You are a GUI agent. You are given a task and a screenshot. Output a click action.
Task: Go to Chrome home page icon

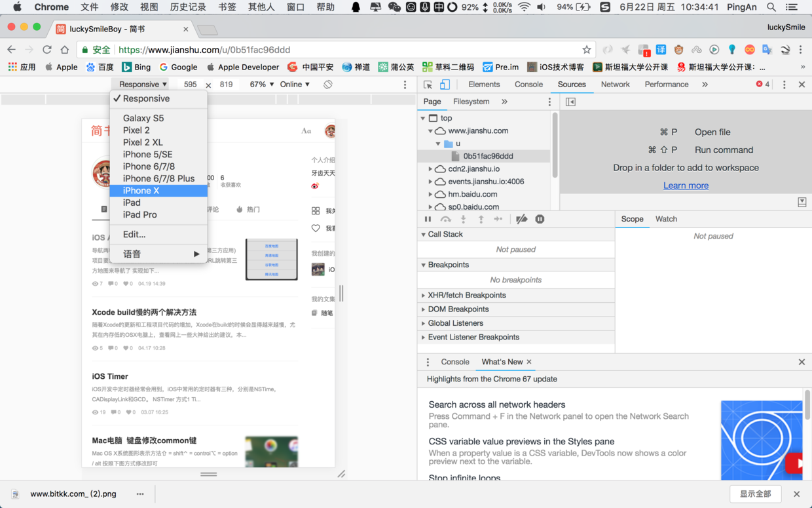pos(64,50)
